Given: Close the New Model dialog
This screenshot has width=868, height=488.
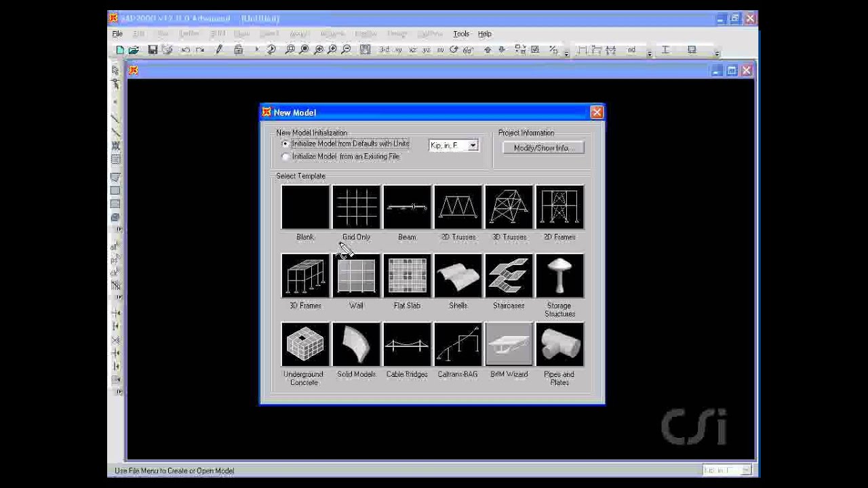Looking at the screenshot, I should (x=597, y=113).
